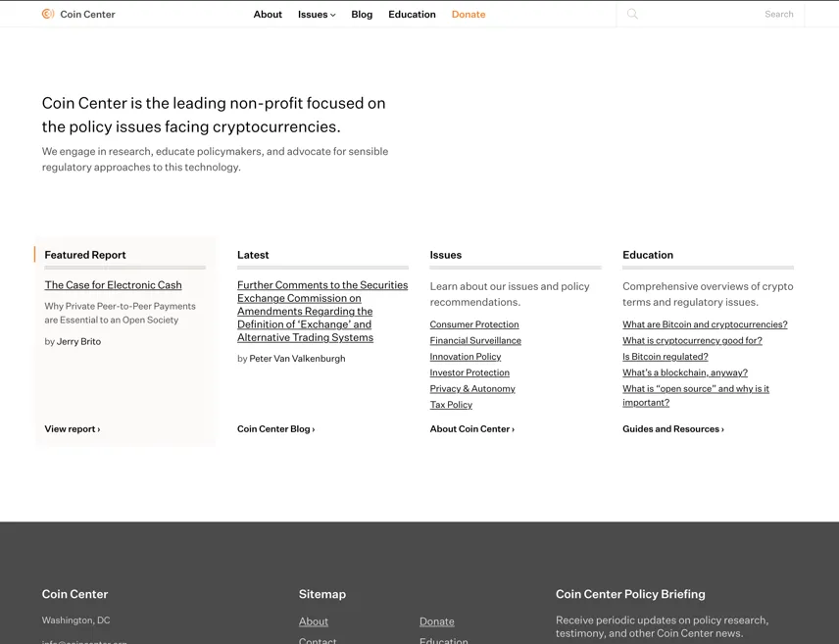Open the Financial Surveillance issue link
This screenshot has height=644, width=839.
pyautogui.click(x=475, y=340)
